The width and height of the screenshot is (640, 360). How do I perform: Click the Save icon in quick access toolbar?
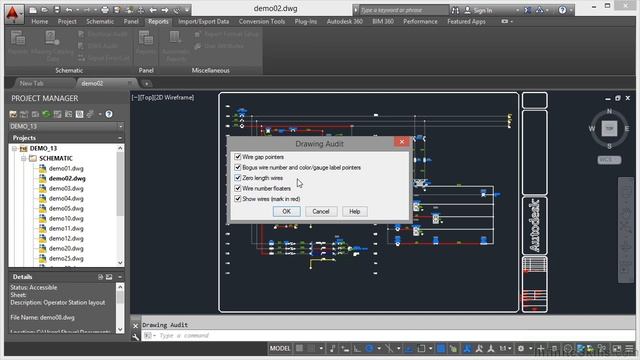coord(56,10)
